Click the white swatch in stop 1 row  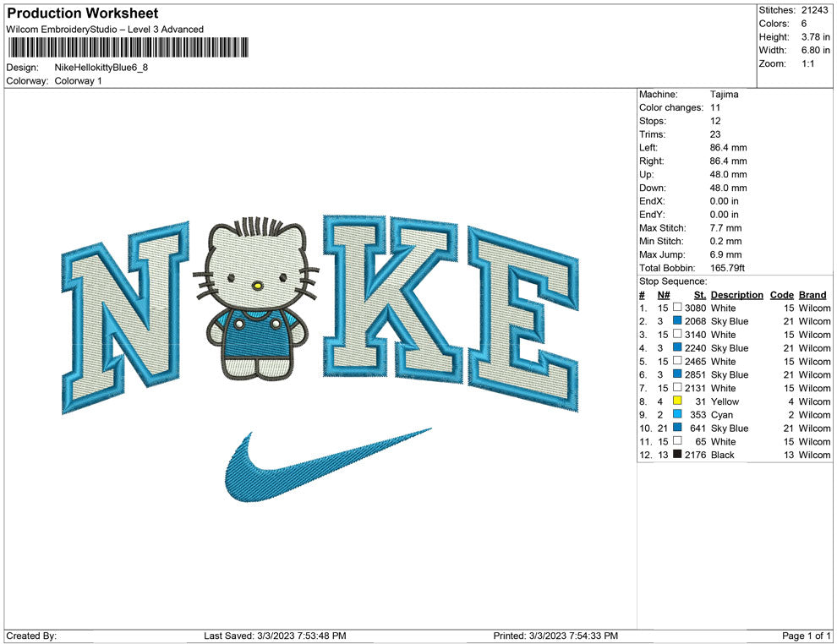point(677,307)
